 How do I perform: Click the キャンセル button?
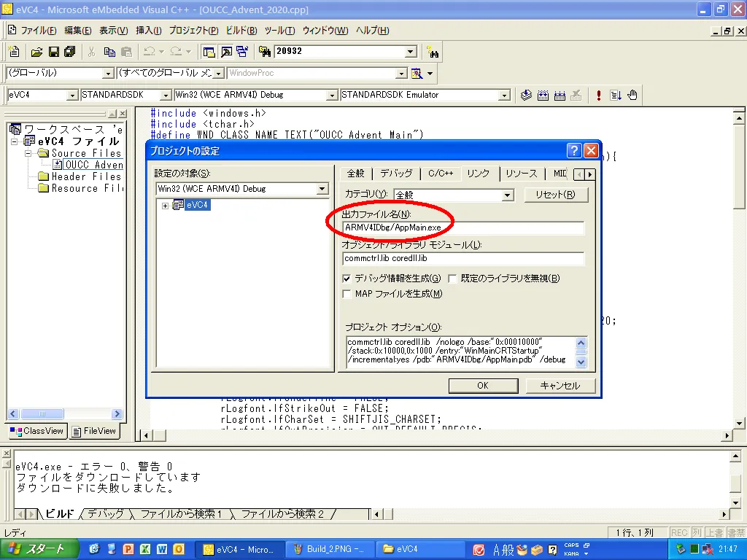[x=560, y=386]
